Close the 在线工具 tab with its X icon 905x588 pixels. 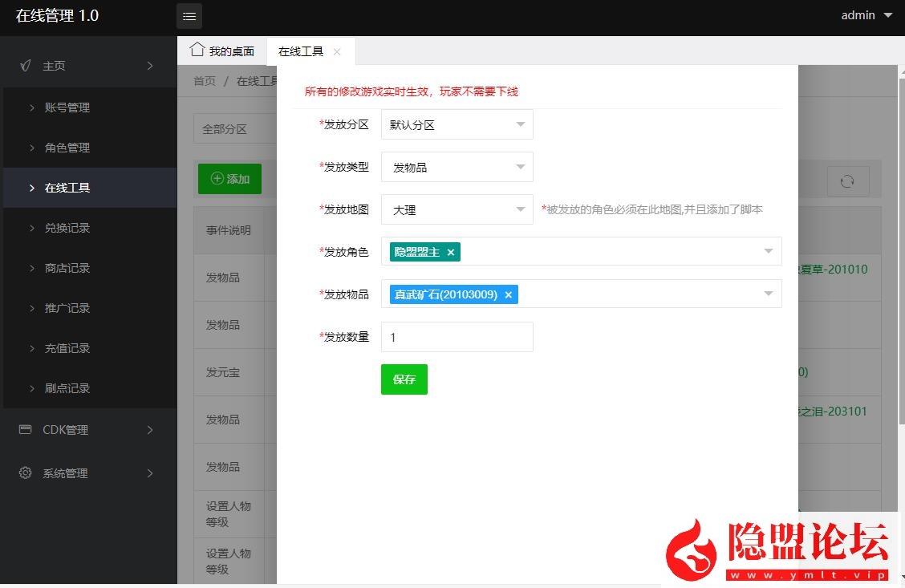point(337,52)
